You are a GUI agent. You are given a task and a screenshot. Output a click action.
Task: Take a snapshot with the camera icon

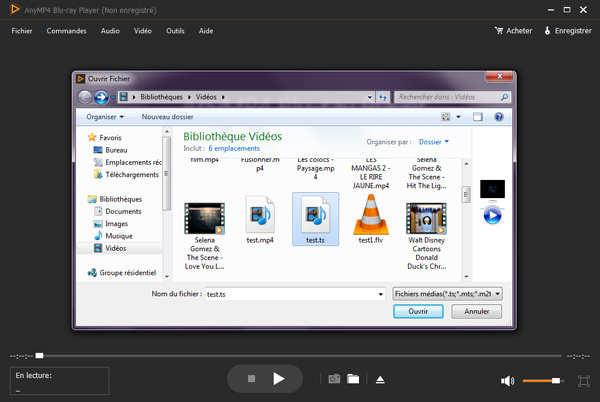334,379
